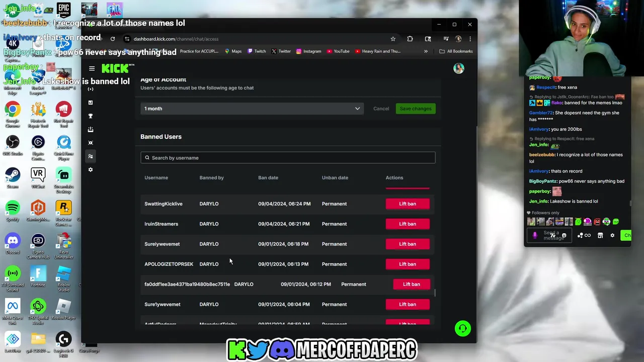This screenshot has height=362, width=644.
Task: Open the trophy achievements icon in Kick sidebar
Action: click(x=91, y=116)
